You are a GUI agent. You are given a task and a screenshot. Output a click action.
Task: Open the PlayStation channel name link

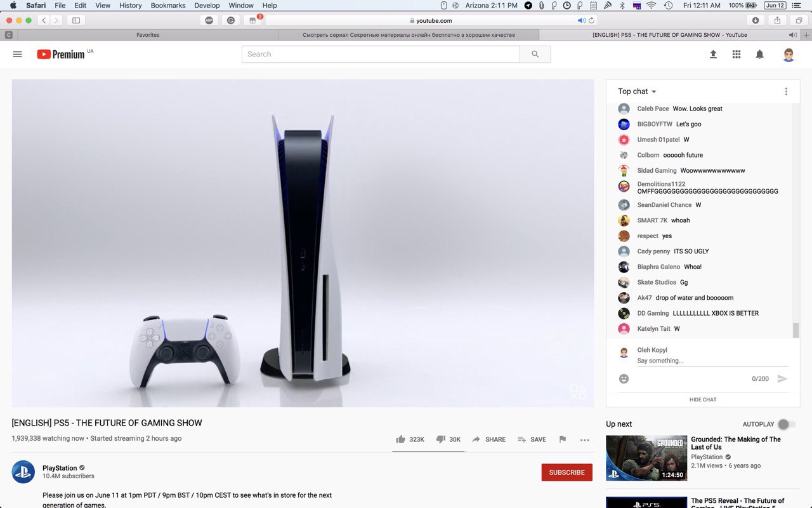[60, 468]
